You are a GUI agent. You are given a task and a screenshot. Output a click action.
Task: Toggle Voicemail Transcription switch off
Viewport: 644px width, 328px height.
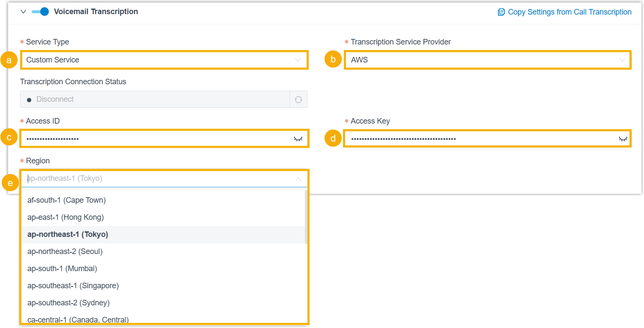(40, 12)
